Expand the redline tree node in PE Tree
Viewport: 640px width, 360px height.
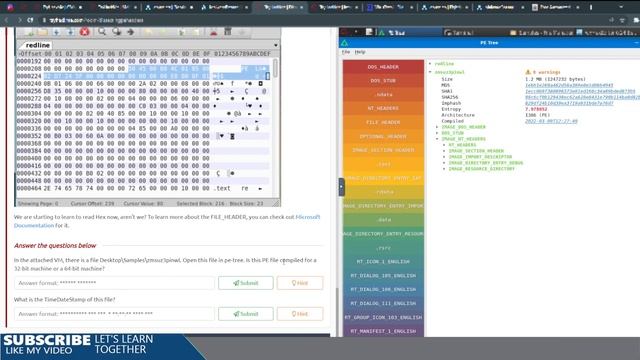tap(430, 64)
